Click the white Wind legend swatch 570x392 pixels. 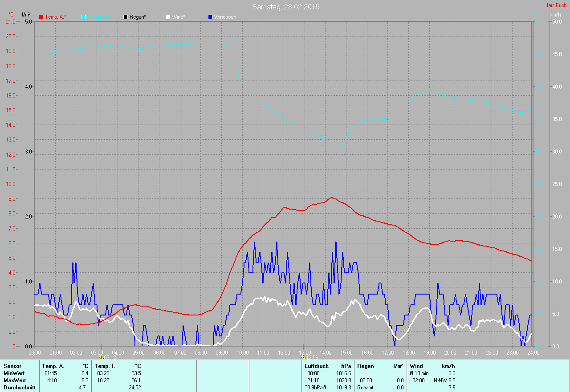pos(168,17)
